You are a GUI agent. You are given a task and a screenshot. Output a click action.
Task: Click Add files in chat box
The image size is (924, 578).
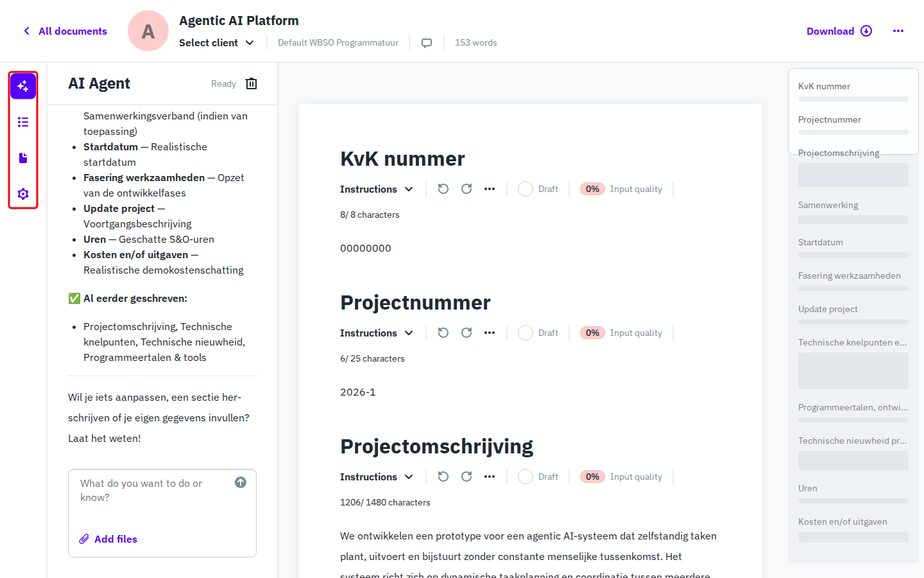coord(108,539)
